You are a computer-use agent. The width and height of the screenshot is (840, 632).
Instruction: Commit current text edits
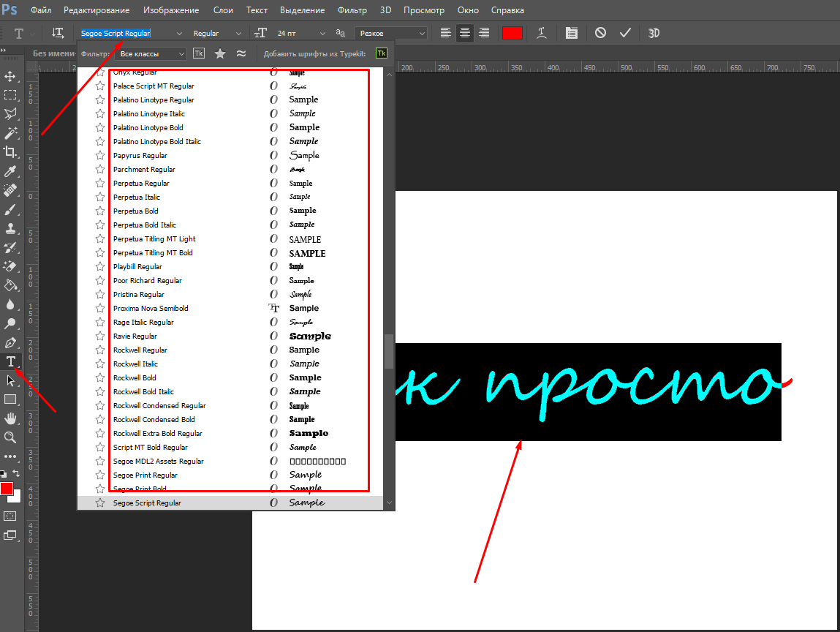pos(625,33)
